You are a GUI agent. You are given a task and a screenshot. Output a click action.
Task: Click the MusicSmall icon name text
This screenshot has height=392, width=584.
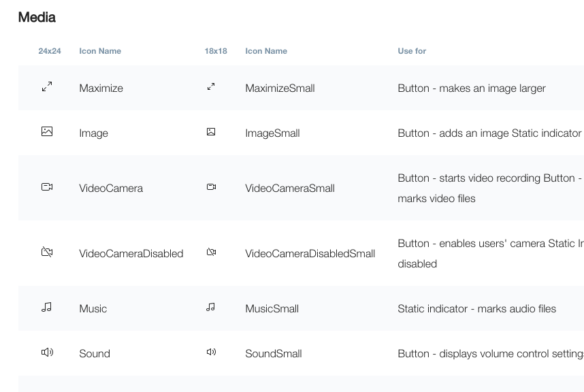(272, 309)
